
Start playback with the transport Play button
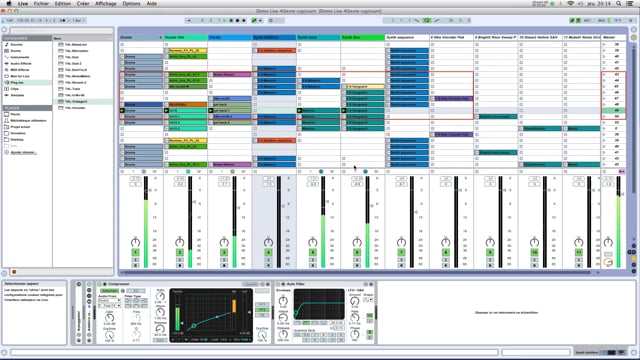coord(224,20)
